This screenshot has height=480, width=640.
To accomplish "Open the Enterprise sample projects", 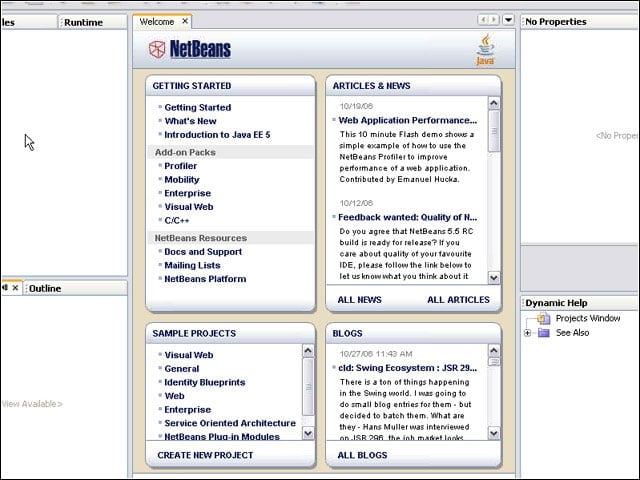I will pos(188,410).
